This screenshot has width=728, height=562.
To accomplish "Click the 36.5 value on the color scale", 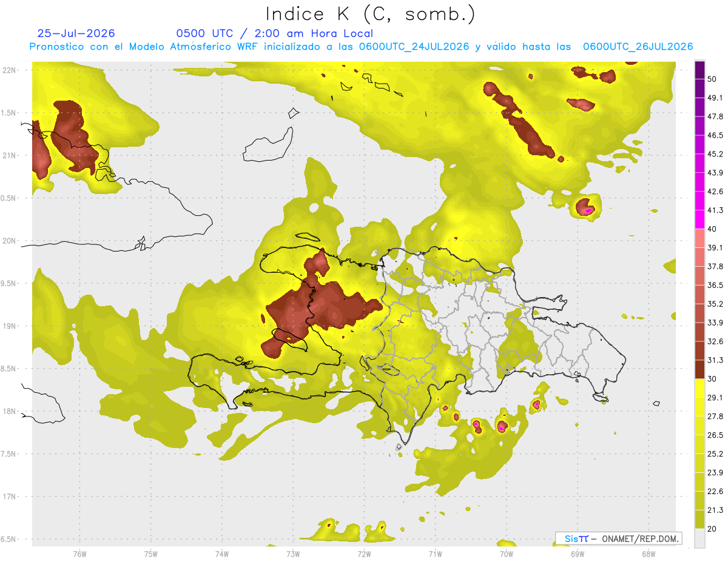I will point(715,285).
